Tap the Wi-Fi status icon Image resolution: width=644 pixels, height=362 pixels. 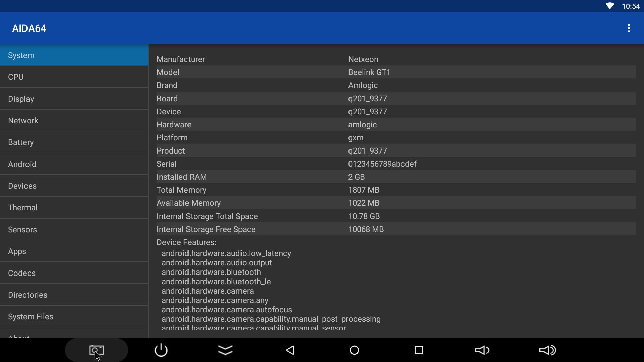610,6
